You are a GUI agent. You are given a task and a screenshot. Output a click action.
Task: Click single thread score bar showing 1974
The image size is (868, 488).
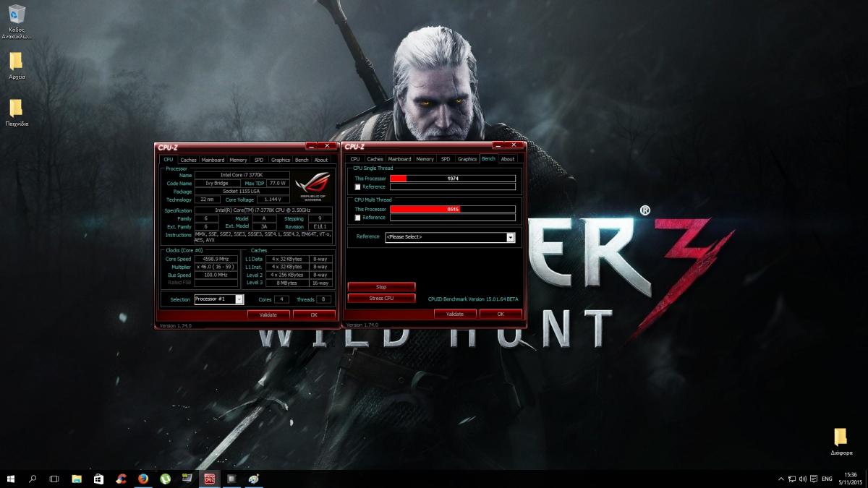[453, 179]
